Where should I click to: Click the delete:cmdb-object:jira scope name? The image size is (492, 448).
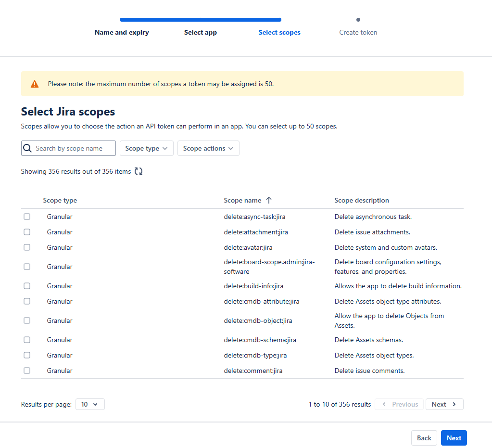coord(258,320)
